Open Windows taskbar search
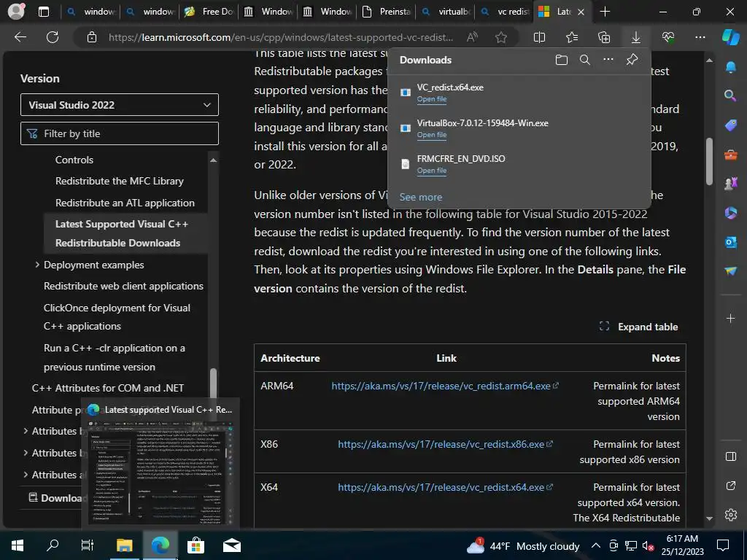Screen dimensions: 747x560 point(53,545)
